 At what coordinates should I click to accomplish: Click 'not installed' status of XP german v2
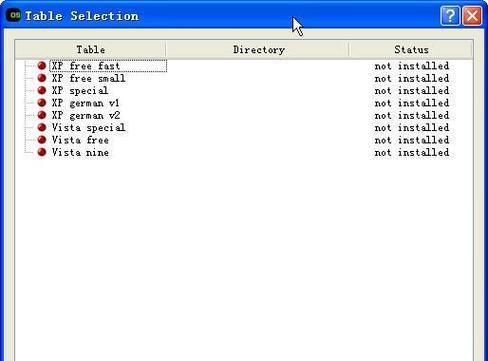[x=412, y=115]
